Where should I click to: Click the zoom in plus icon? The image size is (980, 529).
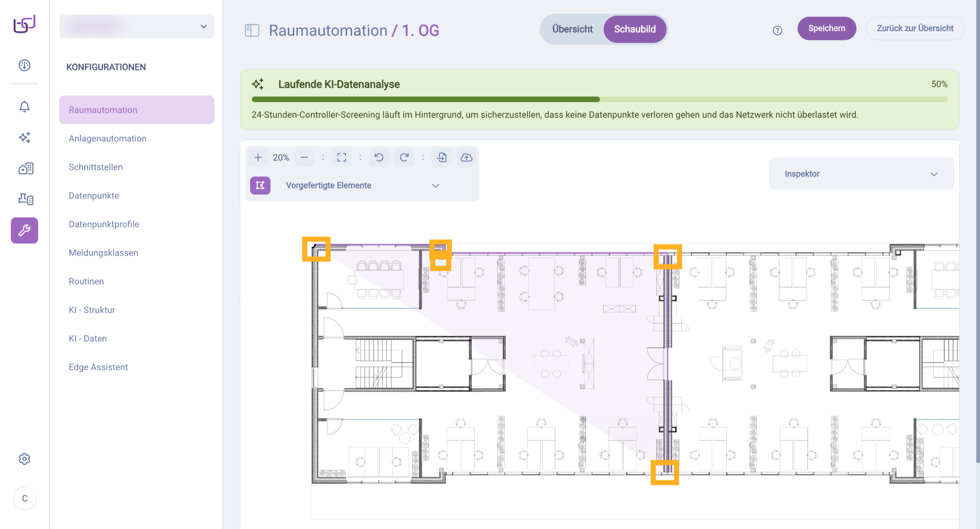(x=258, y=158)
